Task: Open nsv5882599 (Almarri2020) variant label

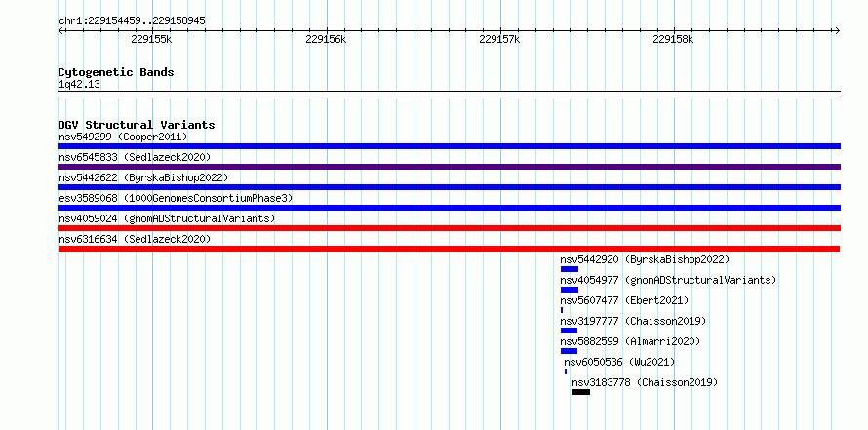Action: pos(630,341)
